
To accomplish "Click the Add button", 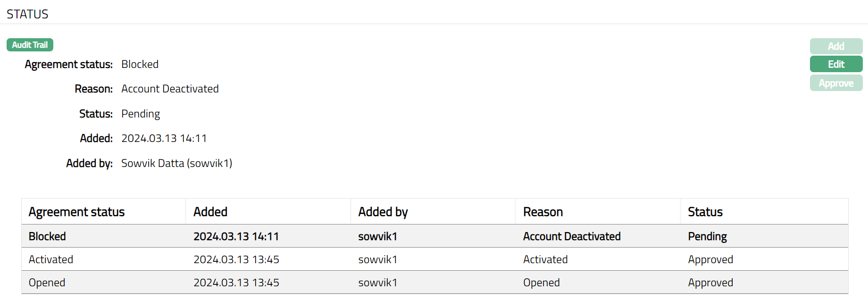I will [836, 46].
